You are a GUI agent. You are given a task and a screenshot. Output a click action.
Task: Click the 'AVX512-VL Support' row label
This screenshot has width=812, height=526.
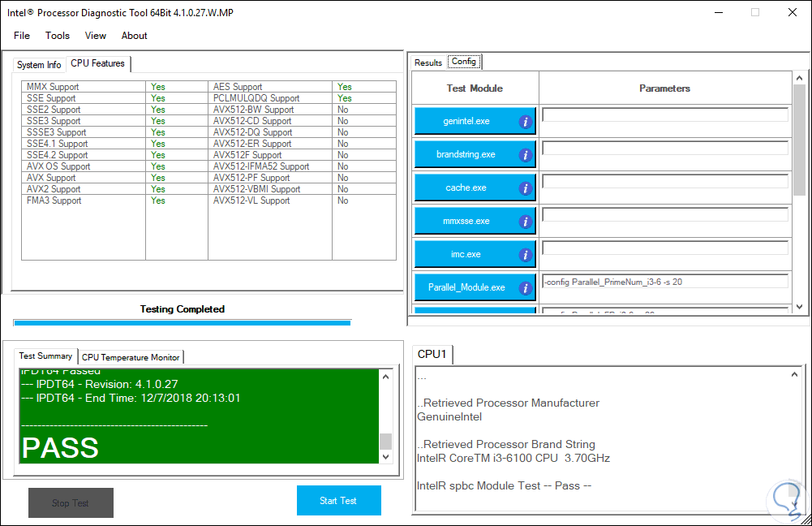point(251,200)
